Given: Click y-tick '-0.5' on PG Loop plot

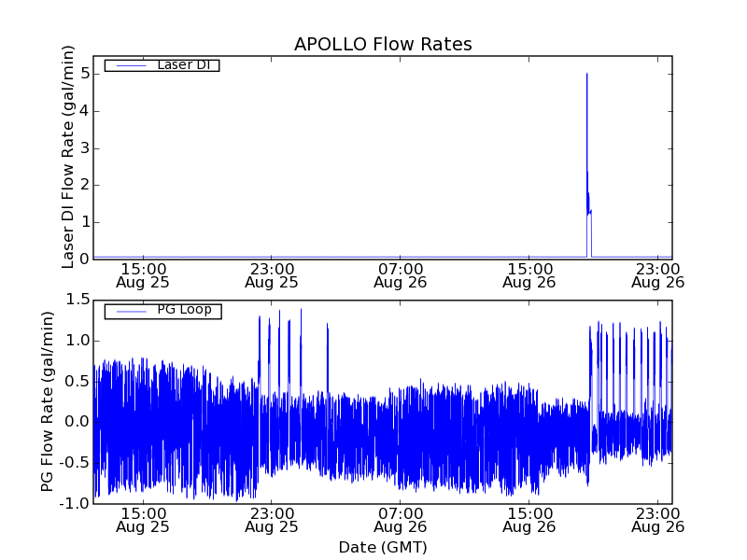Looking at the screenshot, I should pos(75,463).
